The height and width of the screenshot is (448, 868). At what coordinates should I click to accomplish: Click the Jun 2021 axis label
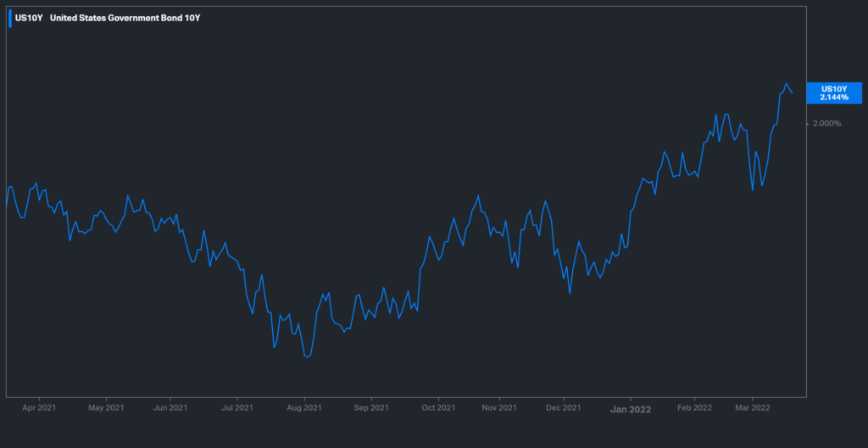[170, 408]
